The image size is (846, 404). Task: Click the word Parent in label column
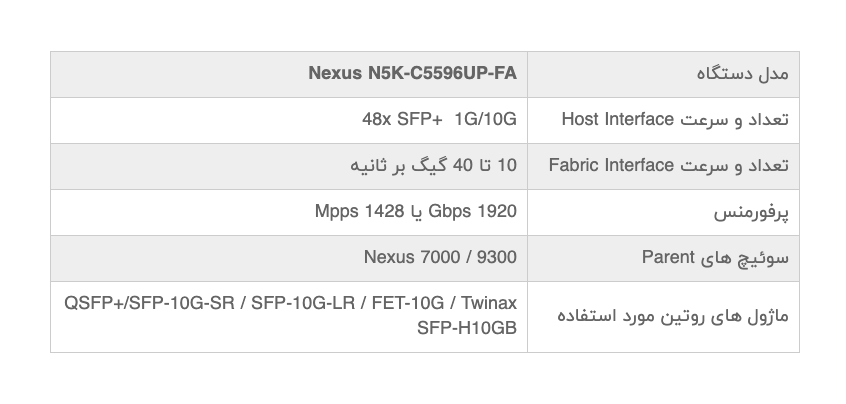click(x=668, y=257)
